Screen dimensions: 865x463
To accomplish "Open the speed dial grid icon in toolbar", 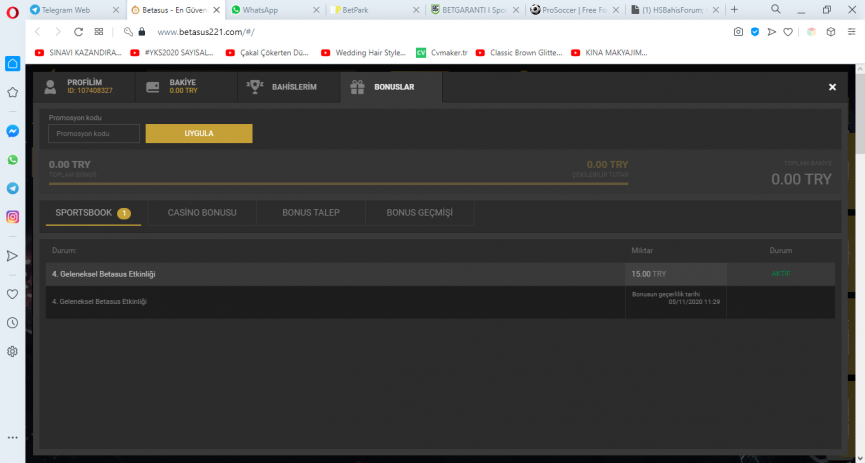I will (99, 32).
